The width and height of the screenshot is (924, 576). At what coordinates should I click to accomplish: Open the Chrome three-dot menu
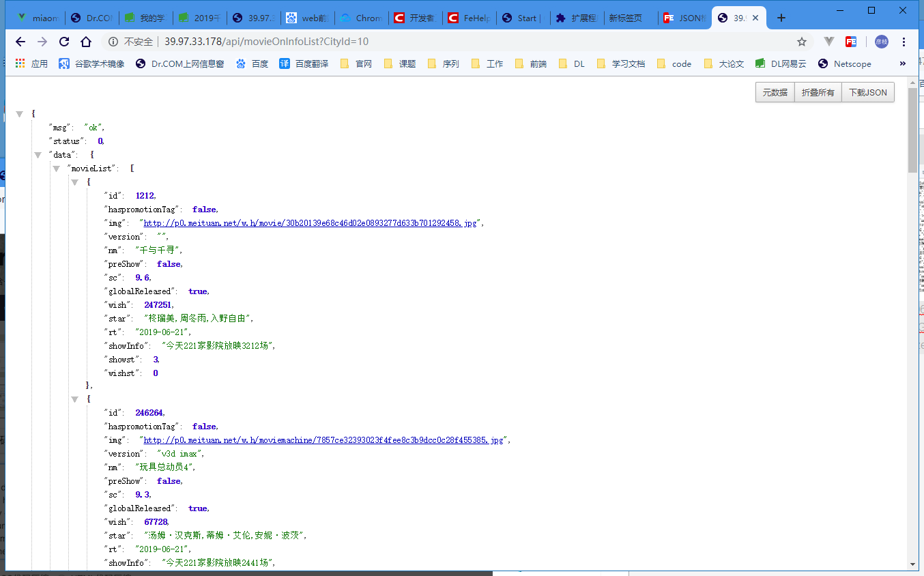pyautogui.click(x=903, y=42)
